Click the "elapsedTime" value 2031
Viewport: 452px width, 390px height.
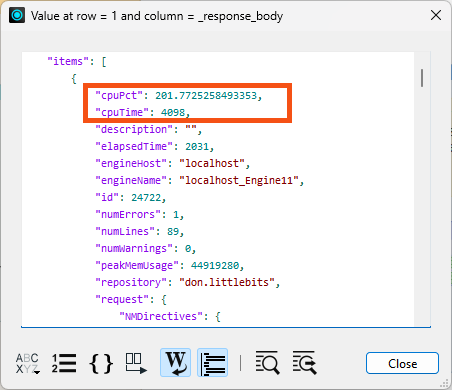(x=197, y=147)
